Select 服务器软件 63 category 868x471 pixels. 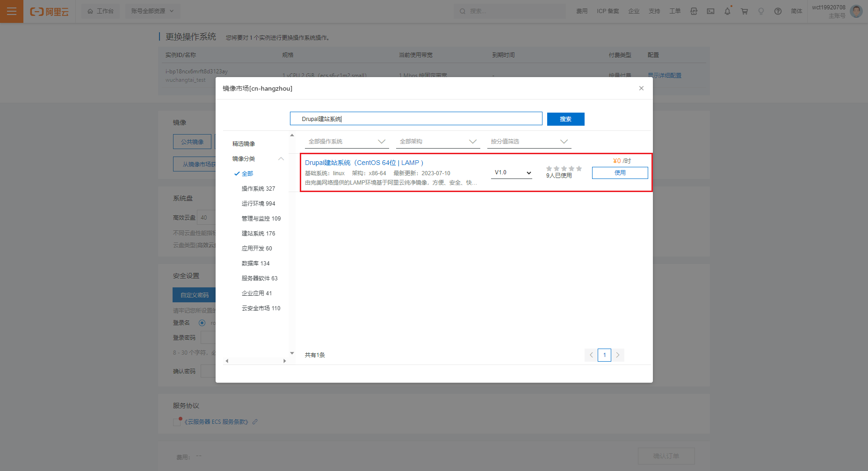[x=260, y=278]
